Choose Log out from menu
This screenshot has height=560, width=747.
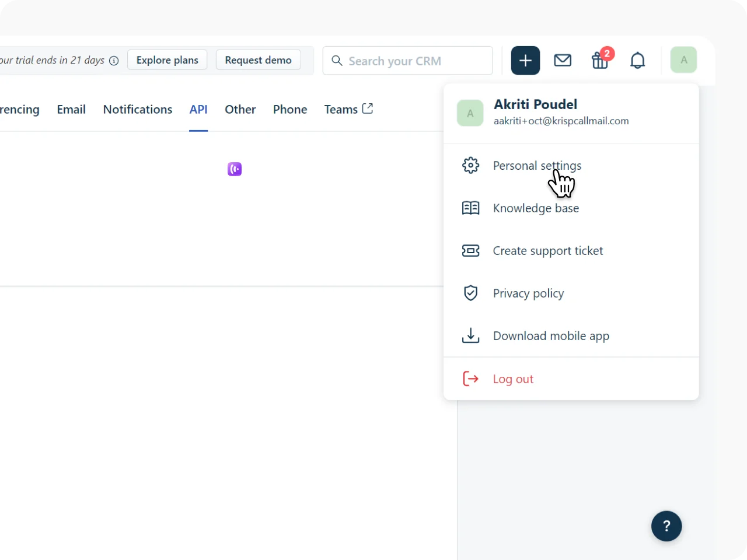571,379
